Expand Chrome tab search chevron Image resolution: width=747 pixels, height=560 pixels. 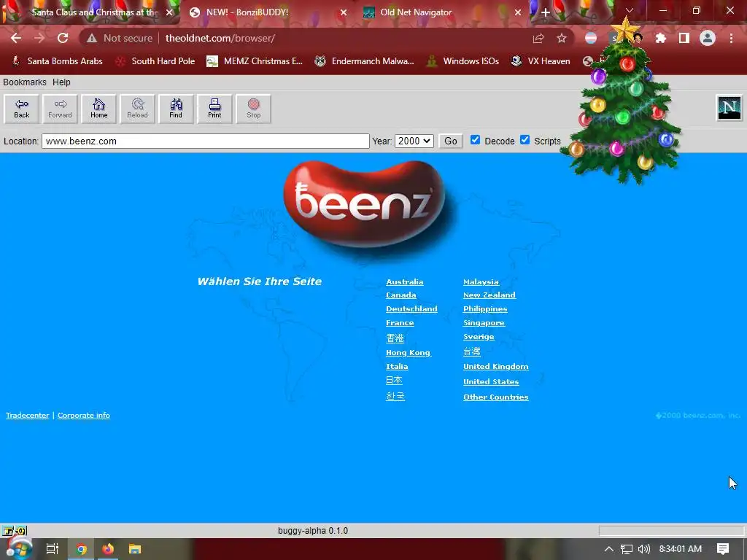pyautogui.click(x=630, y=10)
